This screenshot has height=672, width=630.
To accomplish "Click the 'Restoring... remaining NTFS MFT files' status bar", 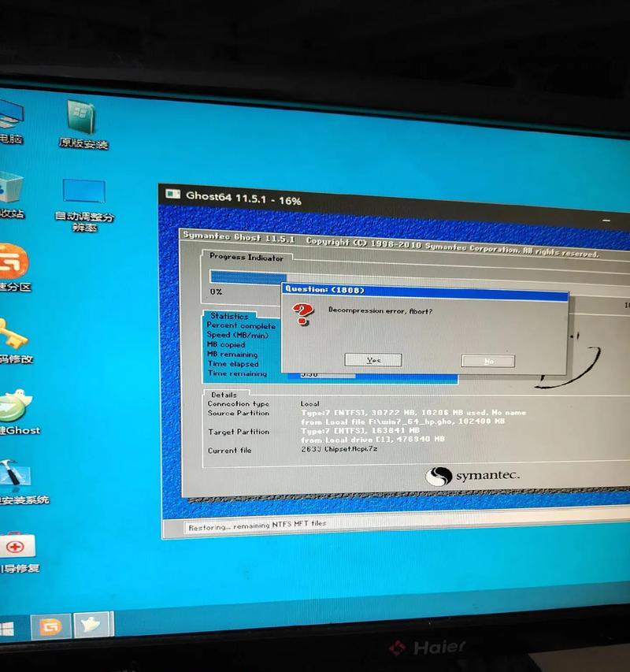I will coord(258,525).
